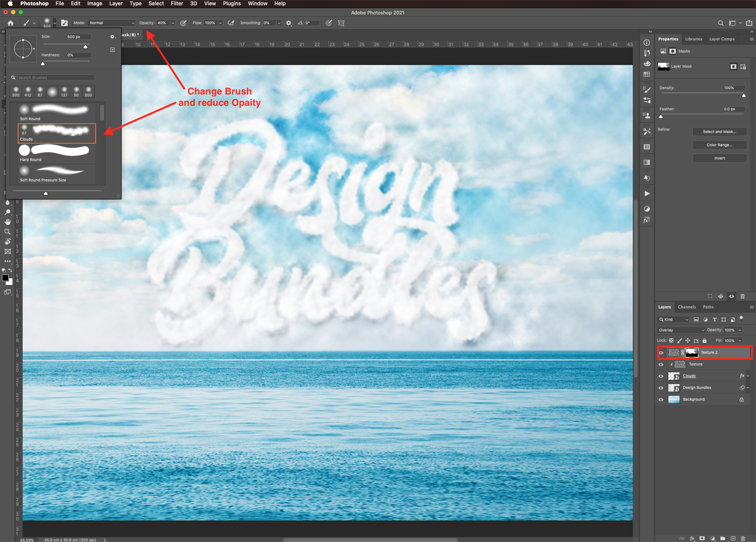This screenshot has width=756, height=542.
Task: Click the Home icon in options bar
Action: (x=10, y=23)
